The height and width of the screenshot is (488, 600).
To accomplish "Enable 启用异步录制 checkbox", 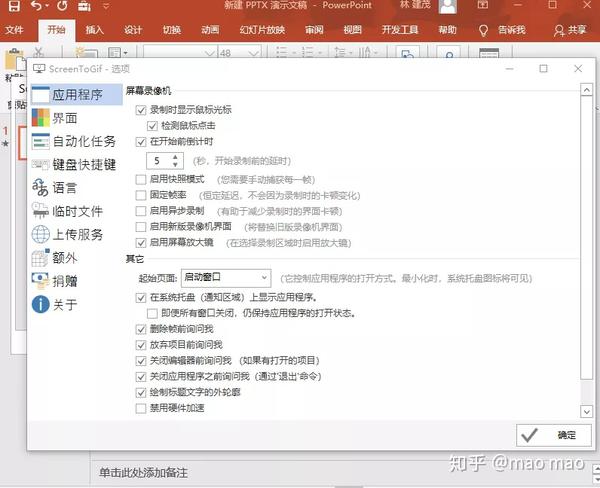I will (141, 211).
